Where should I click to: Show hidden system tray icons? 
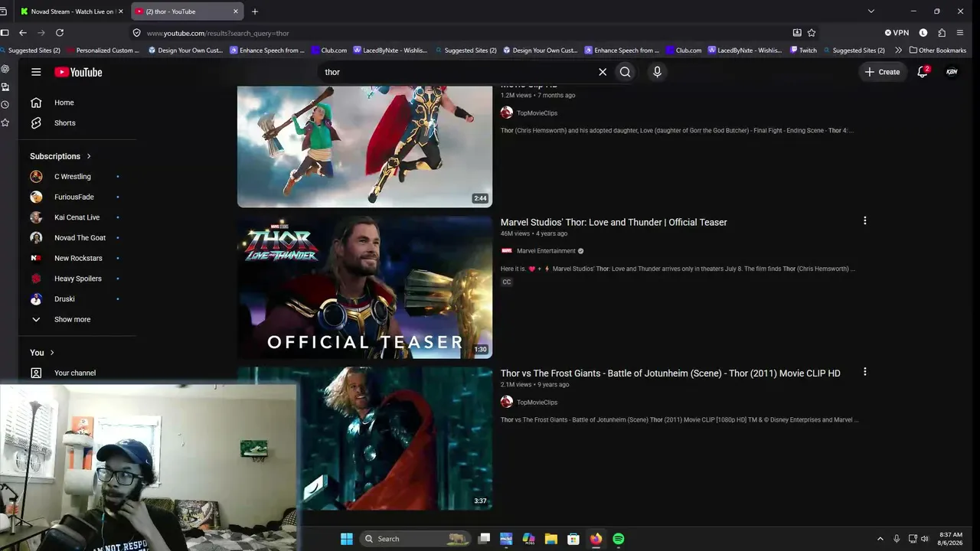880,539
